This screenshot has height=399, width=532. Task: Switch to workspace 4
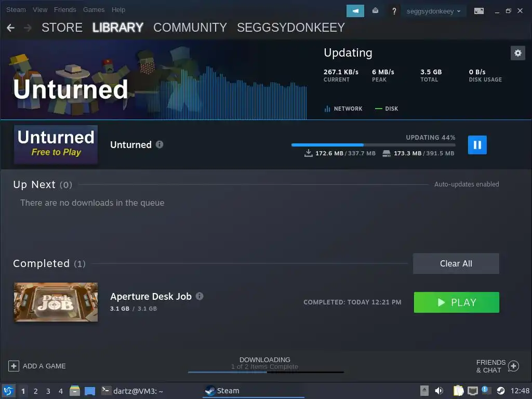coord(61,391)
